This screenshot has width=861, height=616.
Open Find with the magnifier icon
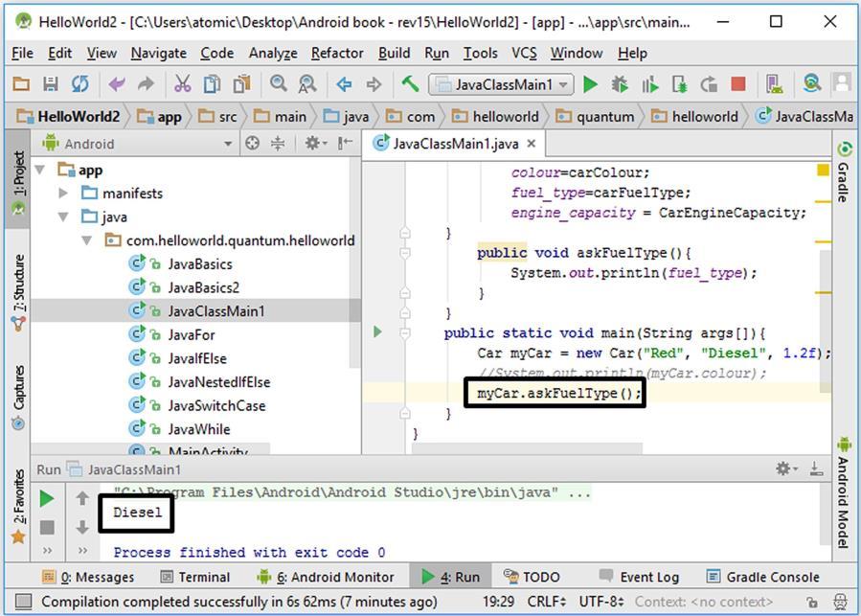tap(279, 84)
